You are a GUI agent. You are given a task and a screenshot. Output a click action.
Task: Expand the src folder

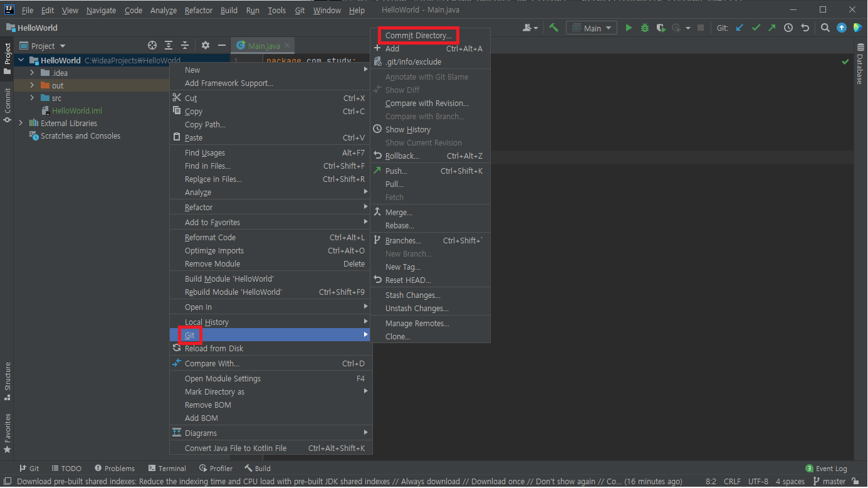[x=32, y=98]
